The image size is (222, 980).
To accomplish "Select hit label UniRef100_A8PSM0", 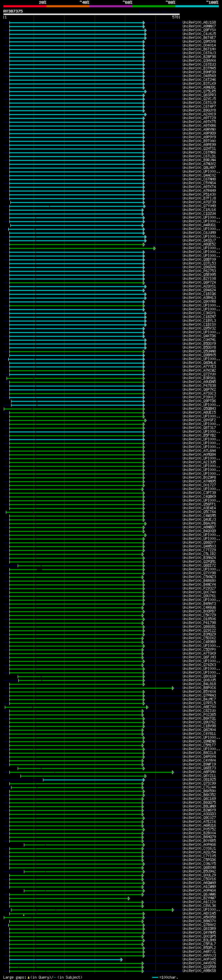I will [199, 772].
